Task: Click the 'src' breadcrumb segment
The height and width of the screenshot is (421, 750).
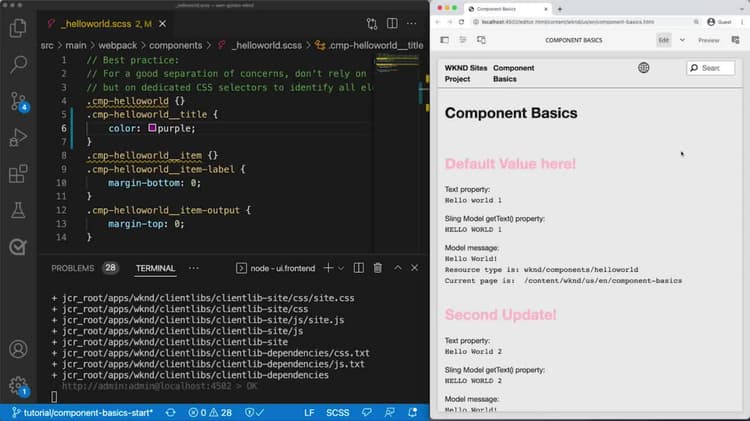Action: pyautogui.click(x=47, y=45)
